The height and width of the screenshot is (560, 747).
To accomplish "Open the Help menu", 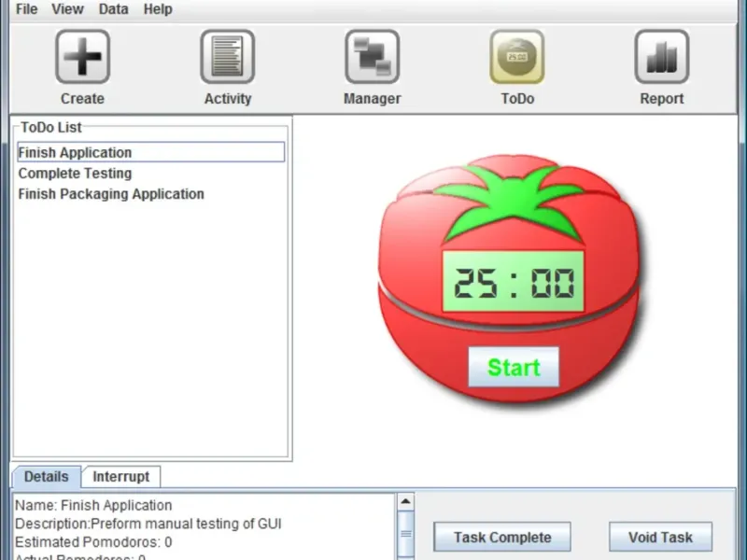I will click(x=158, y=9).
